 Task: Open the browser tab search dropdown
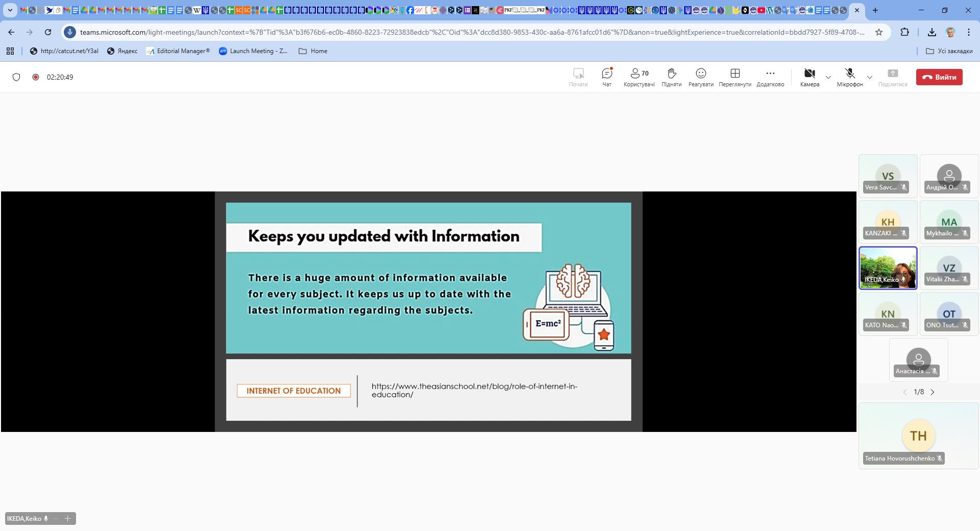[x=10, y=10]
